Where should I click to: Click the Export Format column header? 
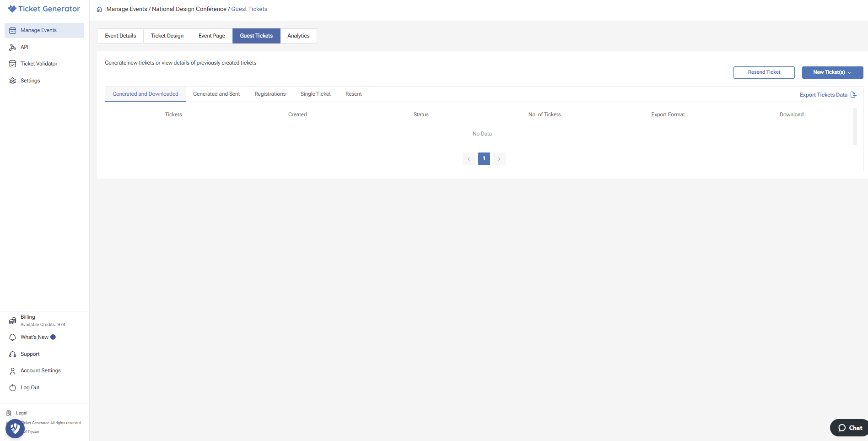pos(668,114)
